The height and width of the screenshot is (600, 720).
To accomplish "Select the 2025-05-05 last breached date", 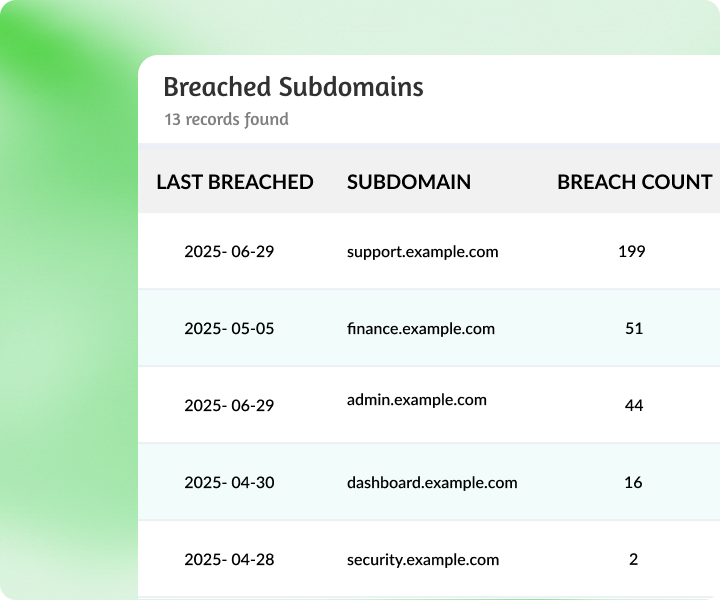I will tap(229, 328).
